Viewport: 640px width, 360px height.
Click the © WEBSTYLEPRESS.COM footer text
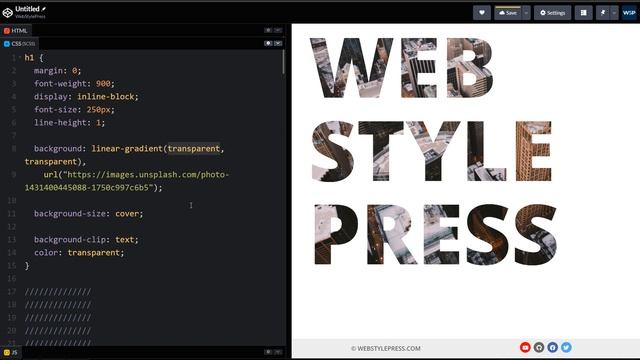coord(386,349)
